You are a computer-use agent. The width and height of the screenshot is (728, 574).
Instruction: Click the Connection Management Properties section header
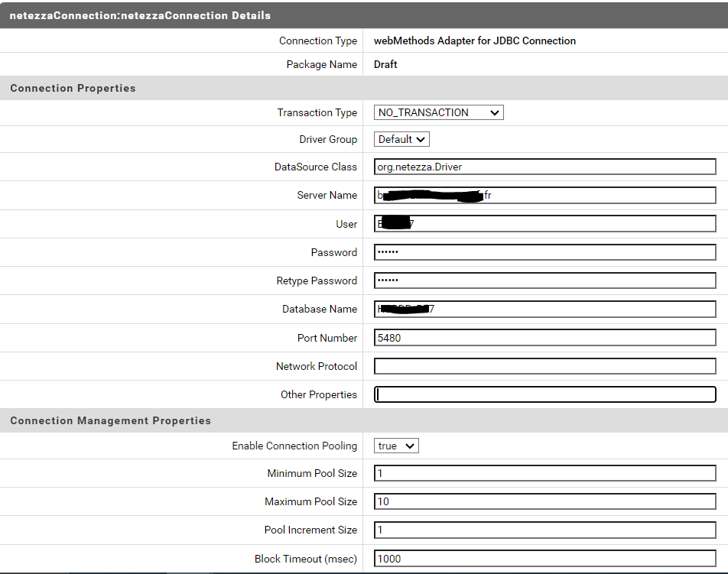click(111, 420)
